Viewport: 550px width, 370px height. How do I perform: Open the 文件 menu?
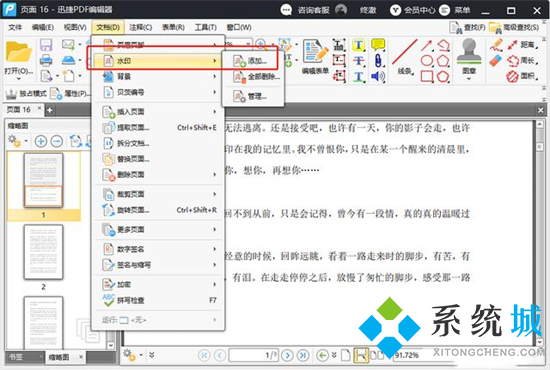(15, 27)
